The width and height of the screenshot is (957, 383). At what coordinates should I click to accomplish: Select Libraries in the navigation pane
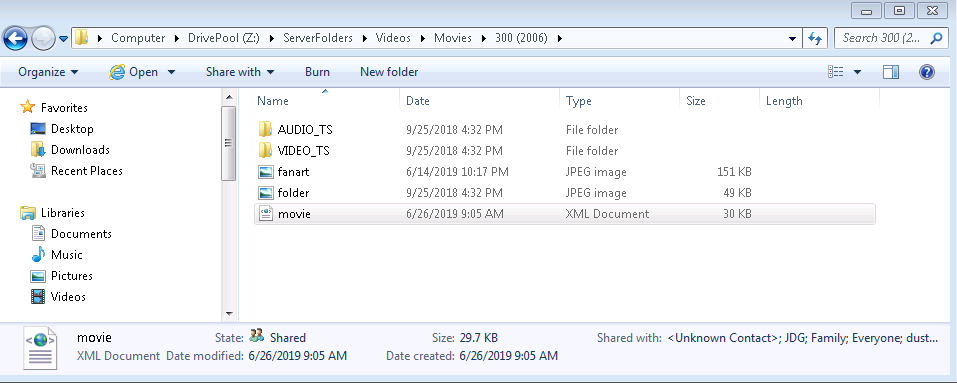[62, 213]
